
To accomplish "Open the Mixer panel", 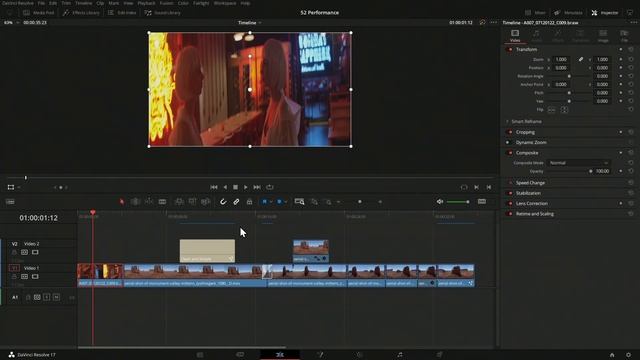I will tap(535, 13).
